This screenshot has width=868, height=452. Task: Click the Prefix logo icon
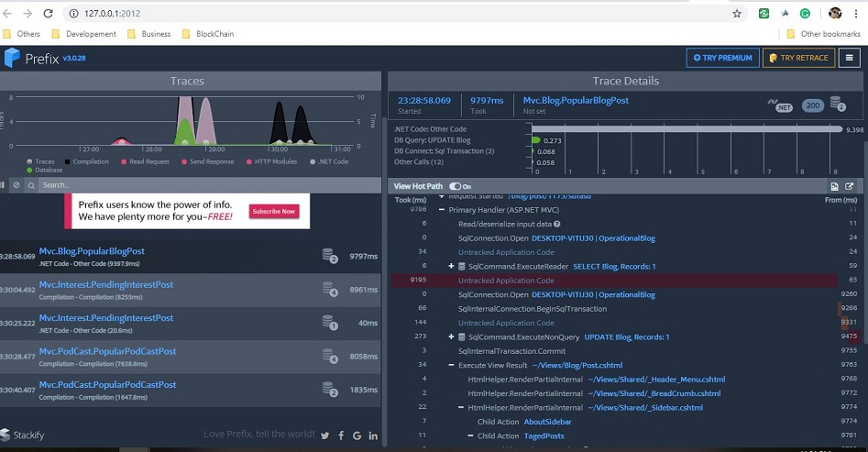12,58
